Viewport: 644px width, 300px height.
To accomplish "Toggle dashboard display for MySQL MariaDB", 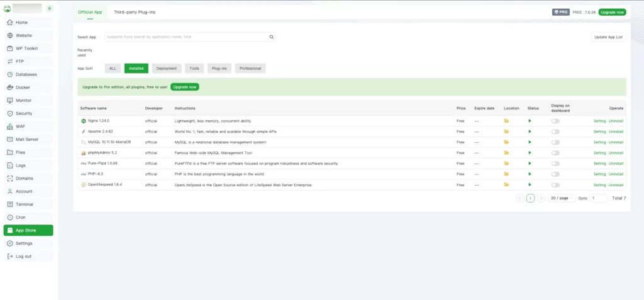I will (x=555, y=142).
